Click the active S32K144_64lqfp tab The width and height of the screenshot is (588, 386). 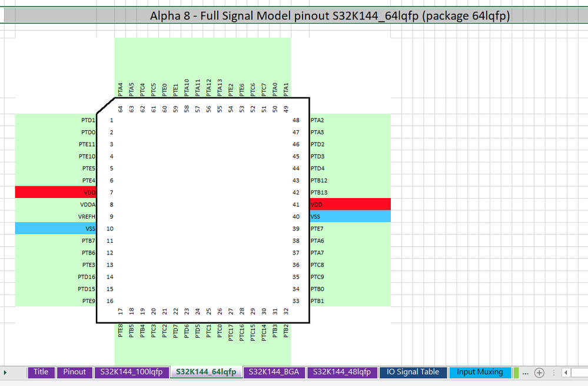[x=205, y=372]
